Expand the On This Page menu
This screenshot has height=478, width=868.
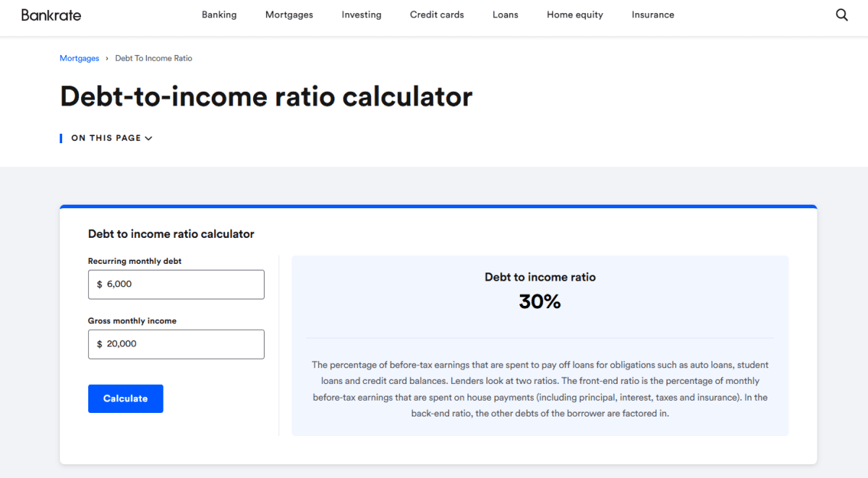coord(111,138)
